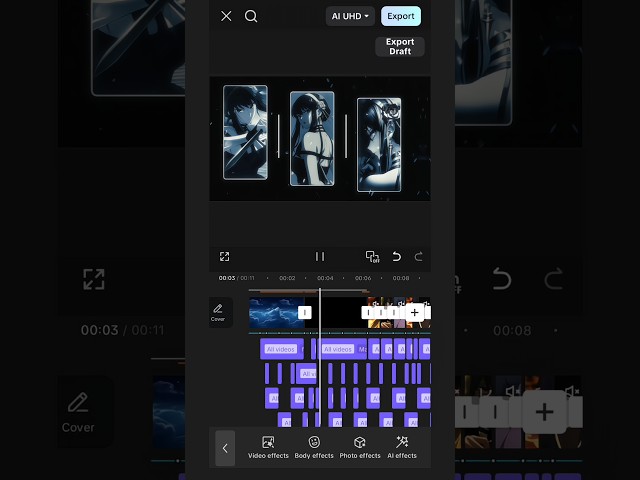The image size is (640, 480).
Task: Tap the left character panel in preview
Action: point(245,132)
